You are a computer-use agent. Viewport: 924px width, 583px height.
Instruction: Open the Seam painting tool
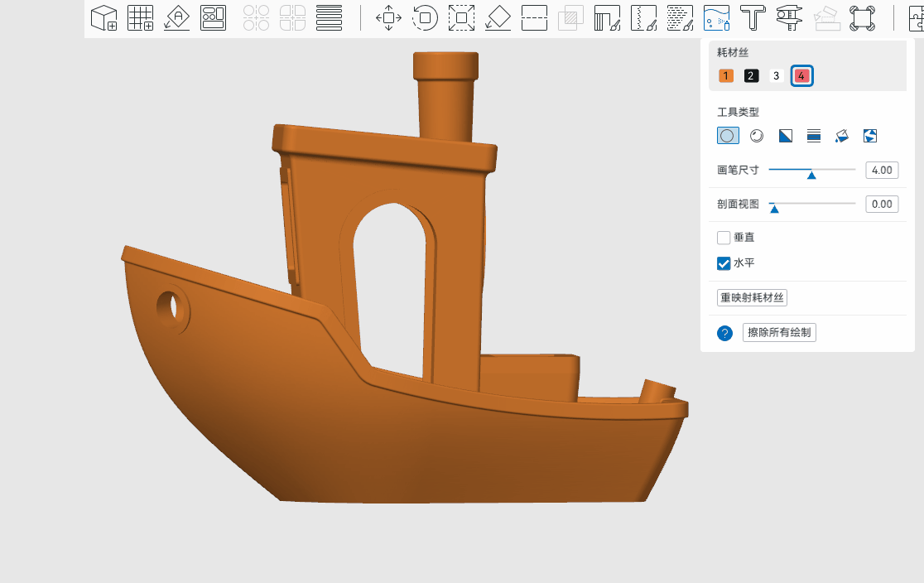644,17
